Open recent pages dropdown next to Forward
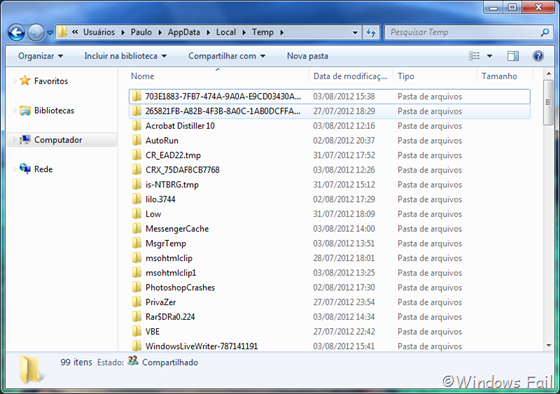The width and height of the screenshot is (560, 394). 50,33
